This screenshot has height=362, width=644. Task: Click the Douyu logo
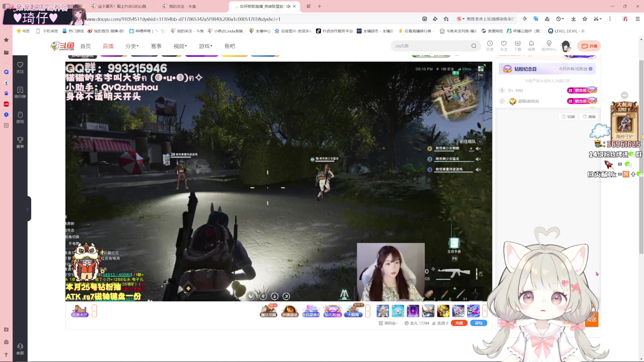[62, 46]
